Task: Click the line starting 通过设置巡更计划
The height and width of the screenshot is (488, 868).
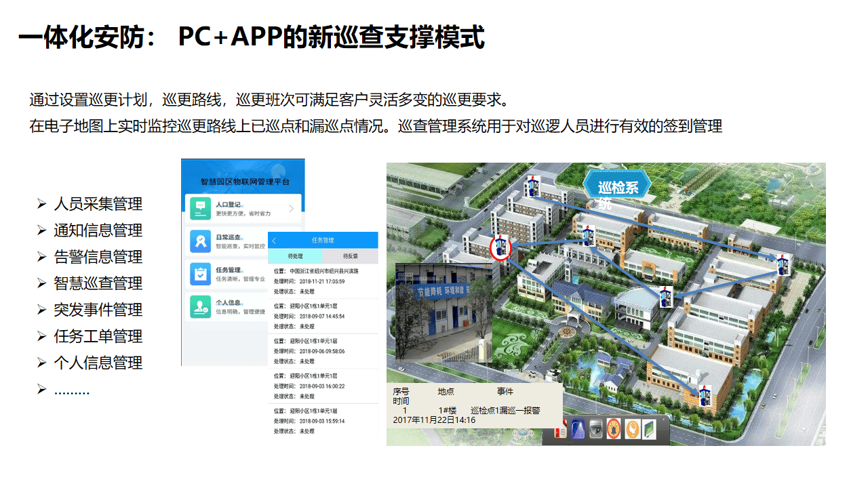Action: [x=269, y=100]
